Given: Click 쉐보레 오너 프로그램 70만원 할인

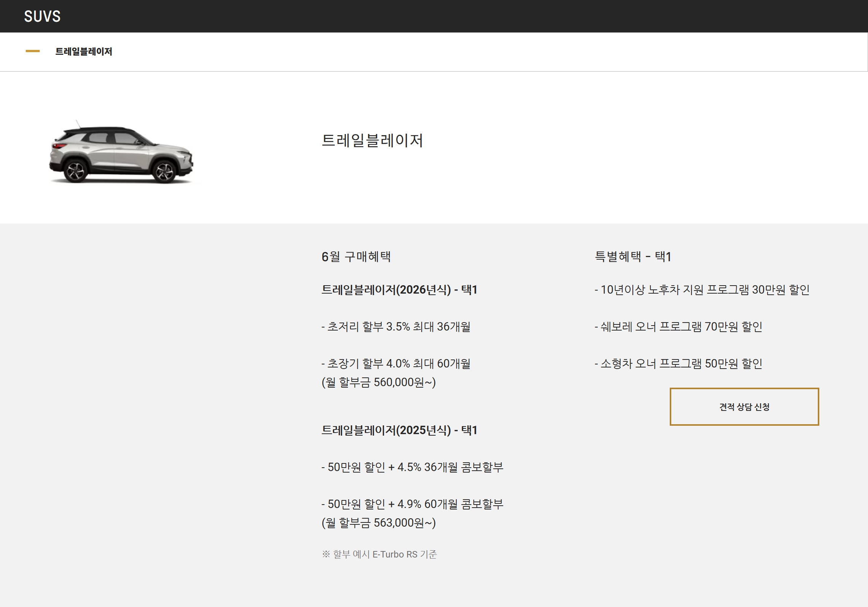Looking at the screenshot, I should [x=678, y=327].
